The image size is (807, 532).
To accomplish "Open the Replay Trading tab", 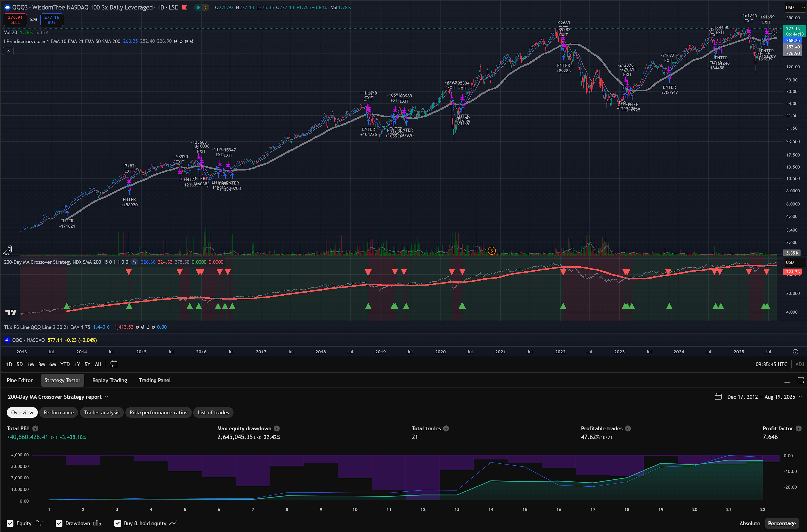I will pos(109,380).
